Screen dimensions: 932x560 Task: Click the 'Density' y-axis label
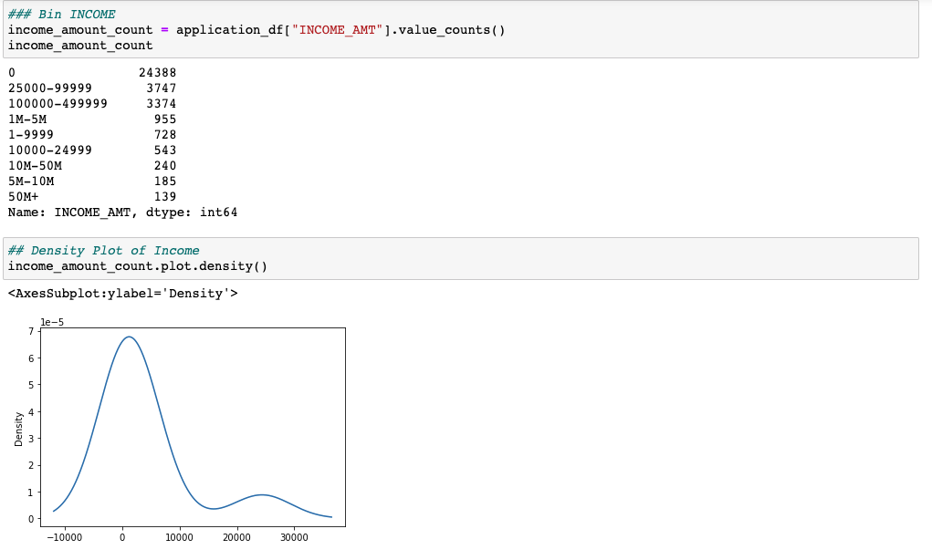tap(18, 429)
